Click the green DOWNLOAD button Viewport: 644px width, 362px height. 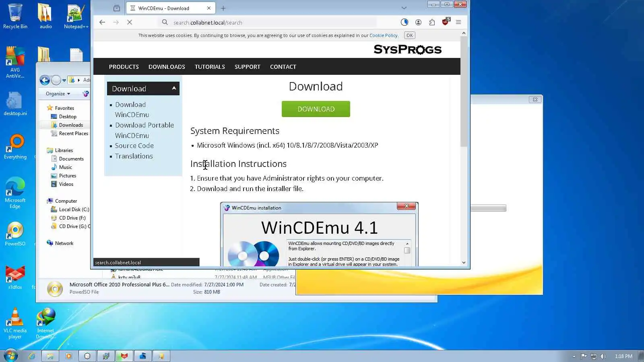tap(316, 109)
